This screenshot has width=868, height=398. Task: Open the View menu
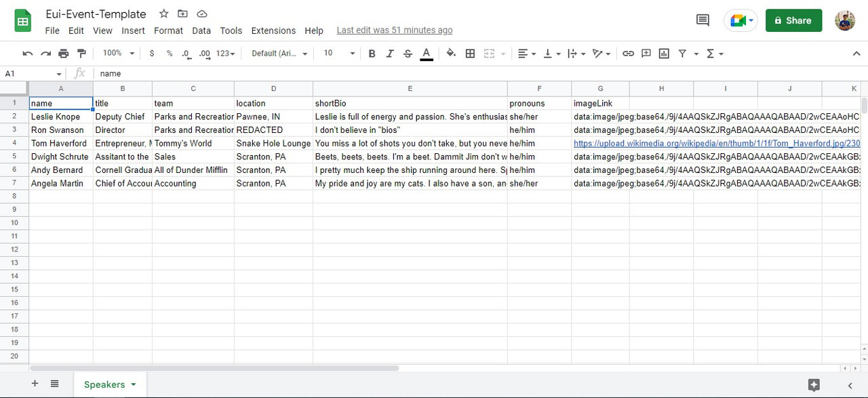click(102, 31)
